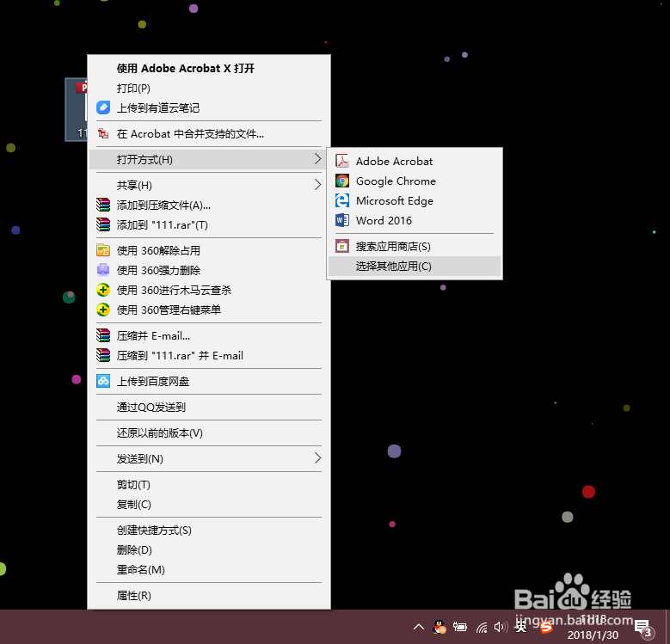Select 使用 360解除占用
Screen dimensions: 670x644
pyautogui.click(x=209, y=250)
